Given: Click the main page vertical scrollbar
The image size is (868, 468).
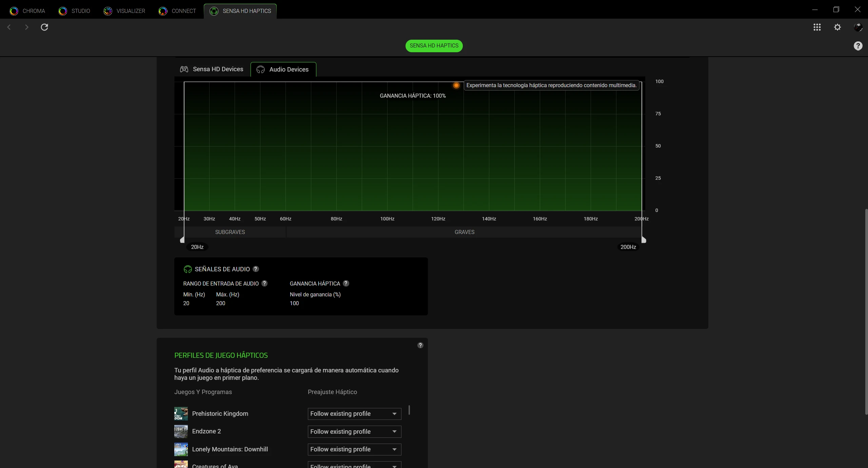Looking at the screenshot, I should [x=866, y=312].
